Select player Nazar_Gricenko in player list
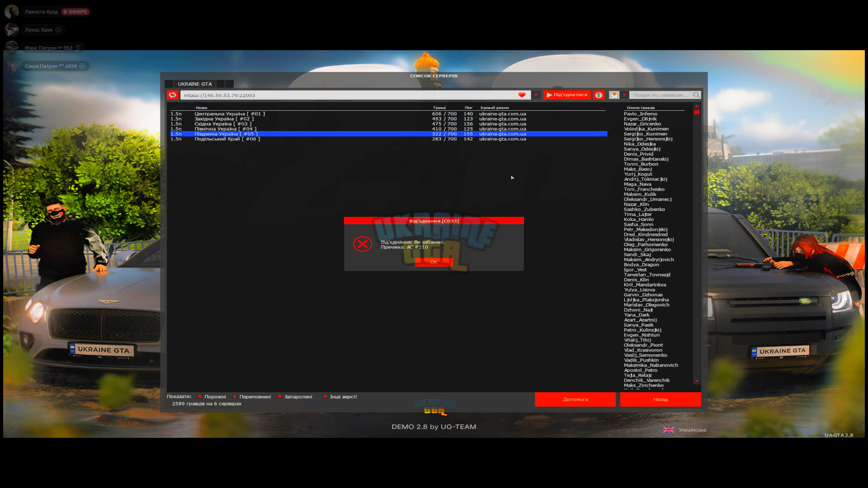868x488 pixels. (642, 124)
